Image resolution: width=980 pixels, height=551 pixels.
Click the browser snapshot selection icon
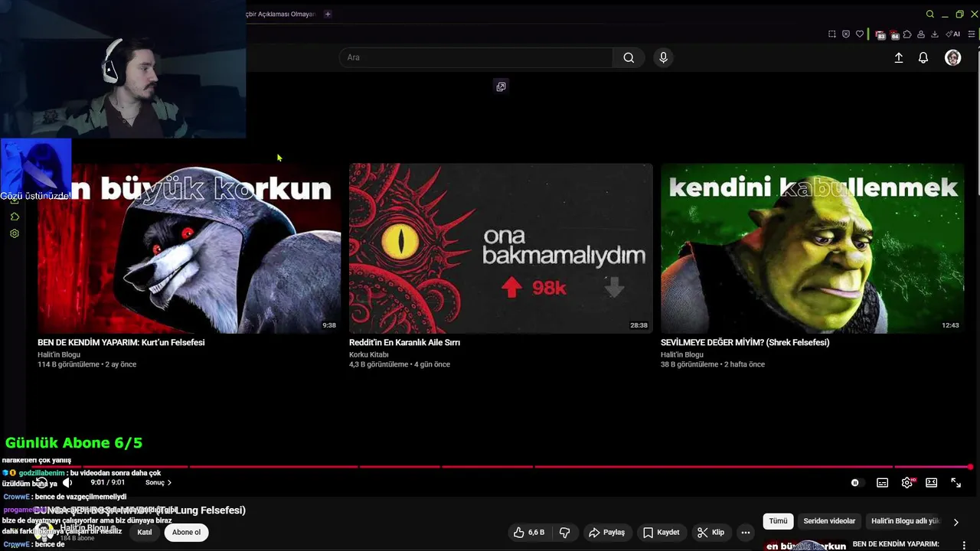pos(832,34)
